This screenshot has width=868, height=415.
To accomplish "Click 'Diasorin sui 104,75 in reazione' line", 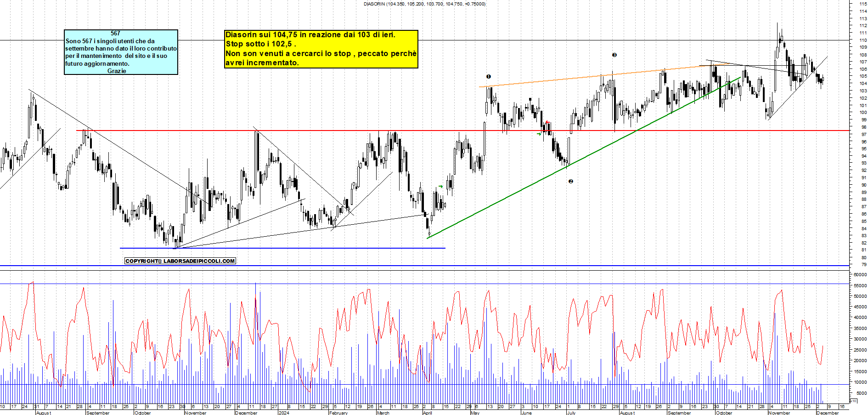I will [310, 34].
